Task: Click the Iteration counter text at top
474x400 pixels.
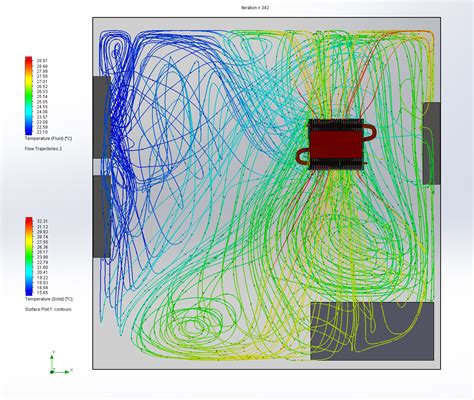Action: [x=255, y=7]
